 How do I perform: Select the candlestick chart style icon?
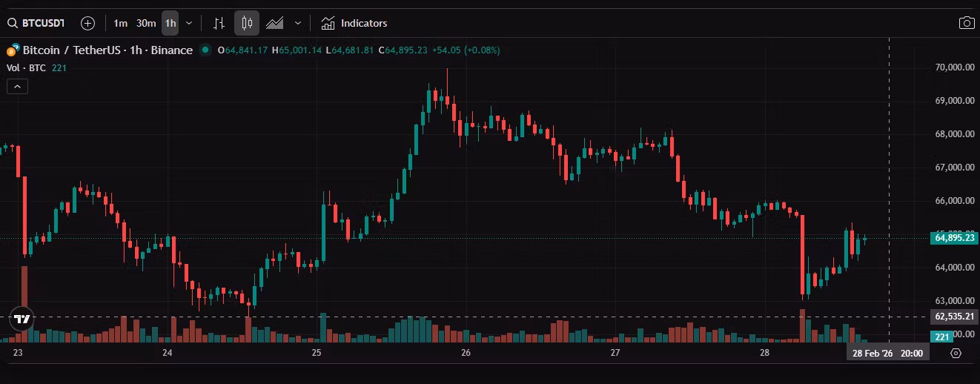click(x=247, y=23)
